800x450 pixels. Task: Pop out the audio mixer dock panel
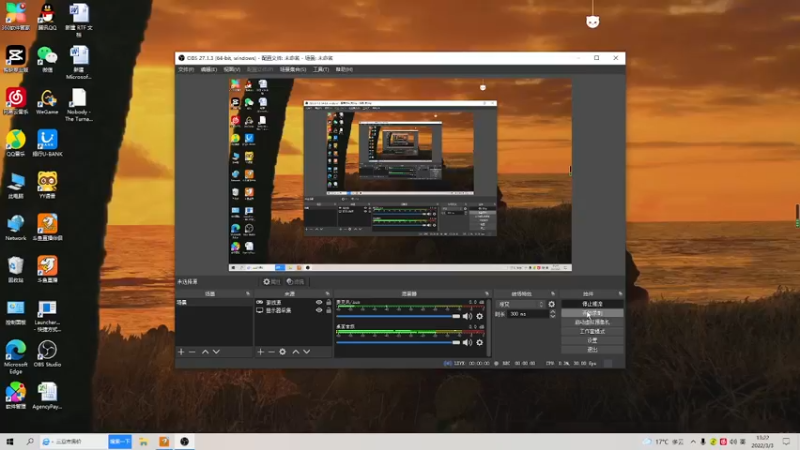point(487,294)
